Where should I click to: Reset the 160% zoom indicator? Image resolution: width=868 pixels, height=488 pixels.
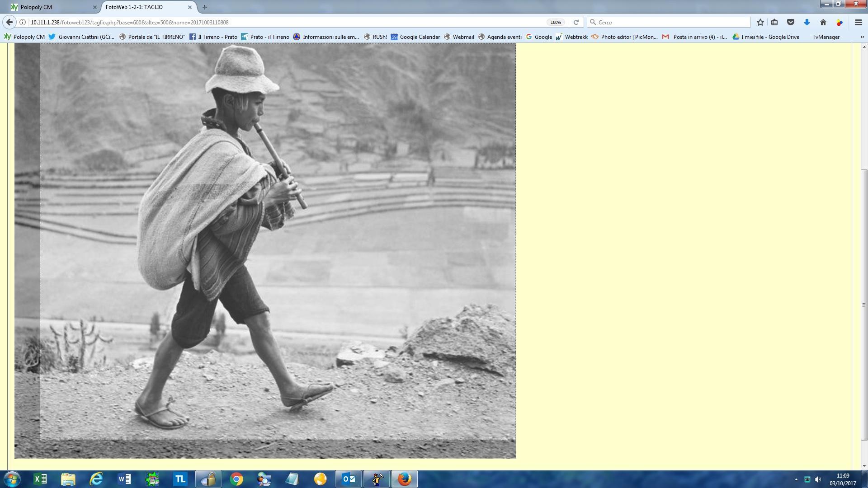click(x=556, y=22)
